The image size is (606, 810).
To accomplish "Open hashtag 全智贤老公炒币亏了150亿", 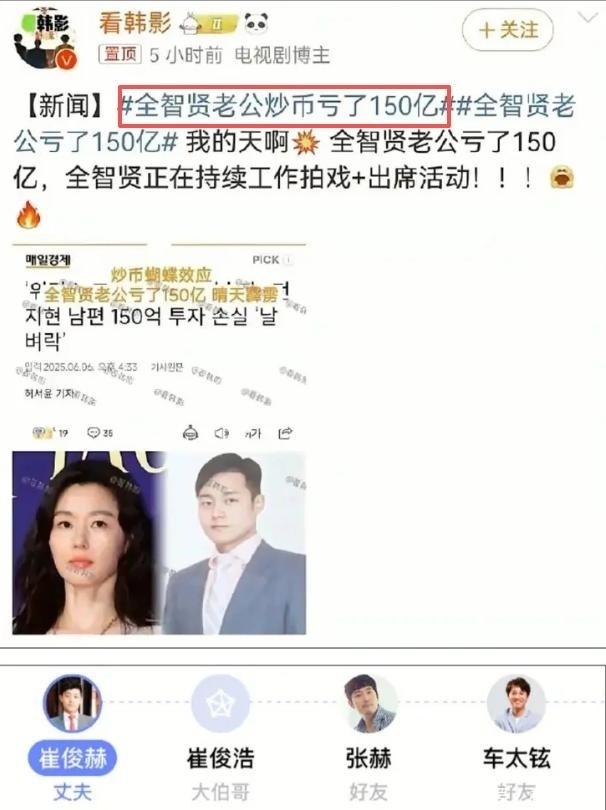I will click(285, 106).
